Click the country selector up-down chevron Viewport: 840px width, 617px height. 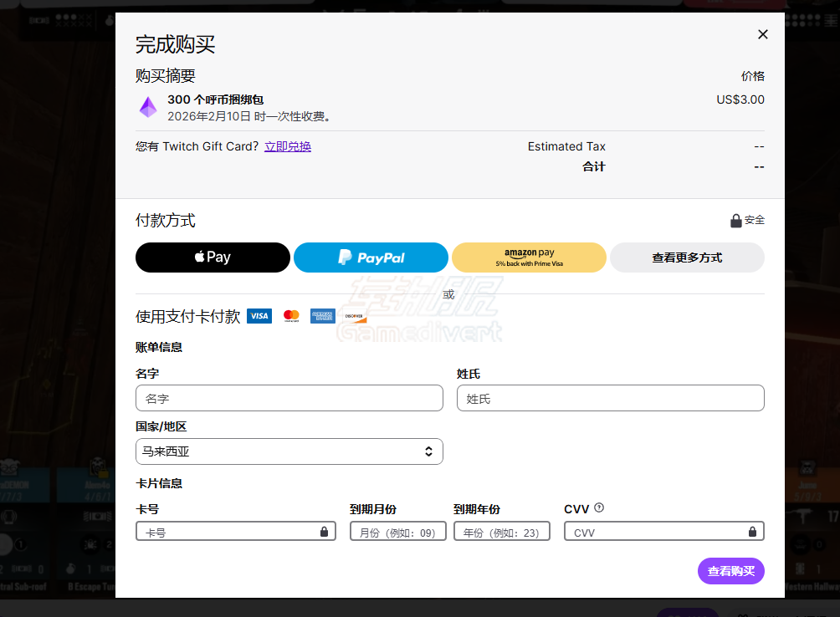coord(429,451)
